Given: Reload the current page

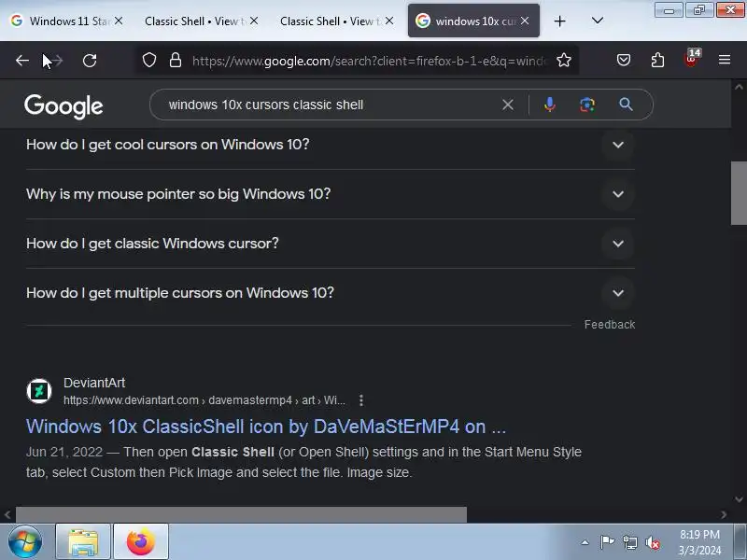Looking at the screenshot, I should tap(90, 61).
